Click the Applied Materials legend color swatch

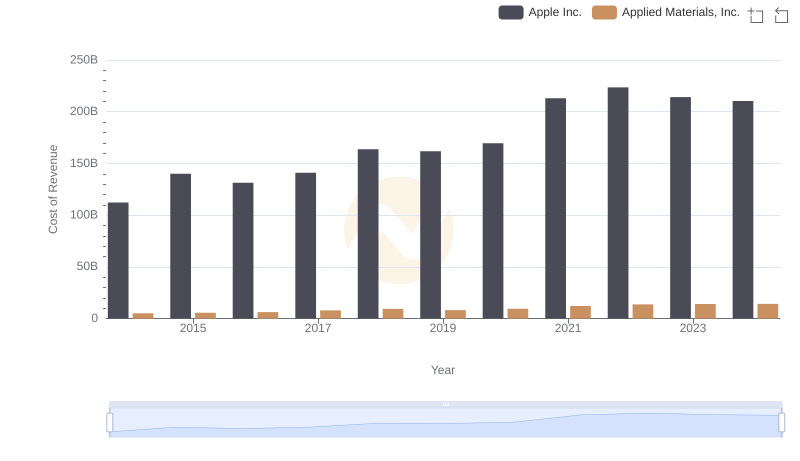coord(604,12)
